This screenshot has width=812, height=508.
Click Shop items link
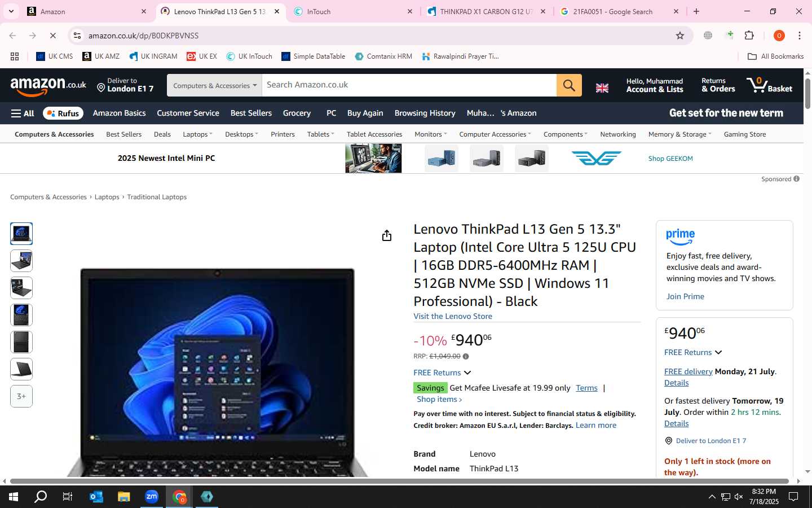439,400
